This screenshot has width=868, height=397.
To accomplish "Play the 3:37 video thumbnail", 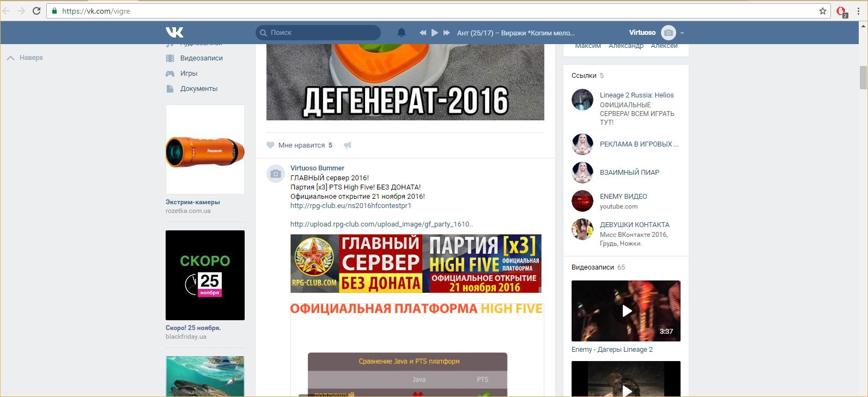I will pyautogui.click(x=626, y=311).
